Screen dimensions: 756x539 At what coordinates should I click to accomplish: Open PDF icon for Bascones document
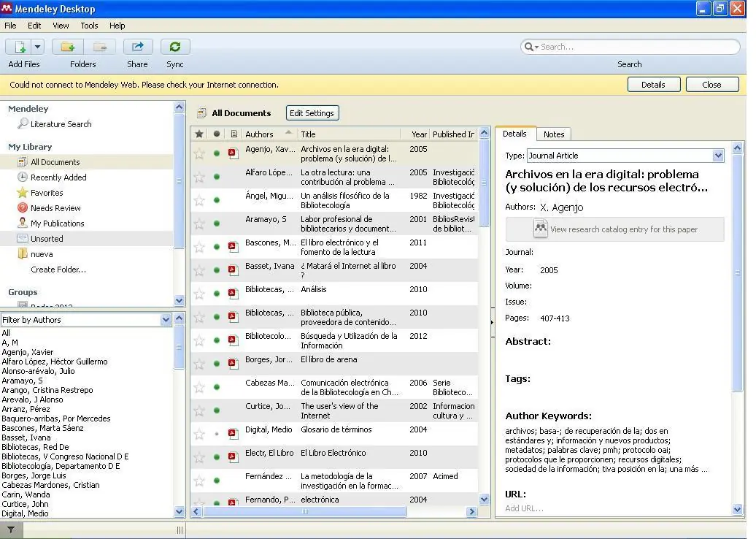click(x=234, y=247)
